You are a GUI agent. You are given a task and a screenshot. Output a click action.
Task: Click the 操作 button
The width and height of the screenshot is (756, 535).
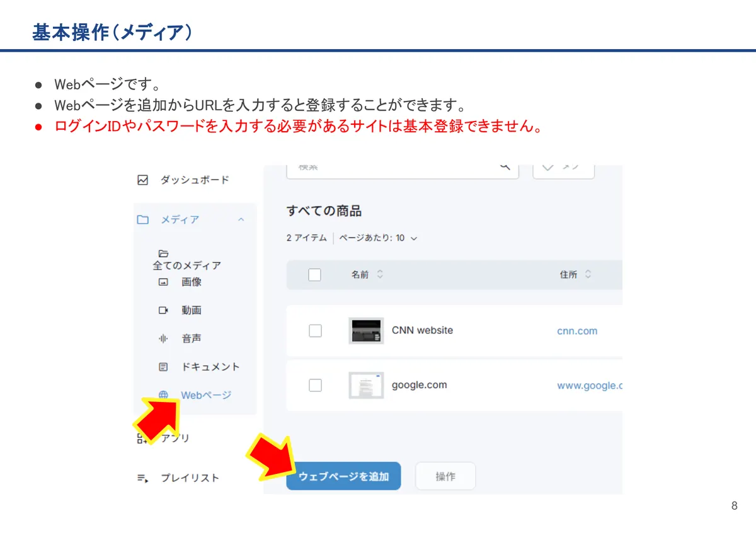[x=445, y=476]
